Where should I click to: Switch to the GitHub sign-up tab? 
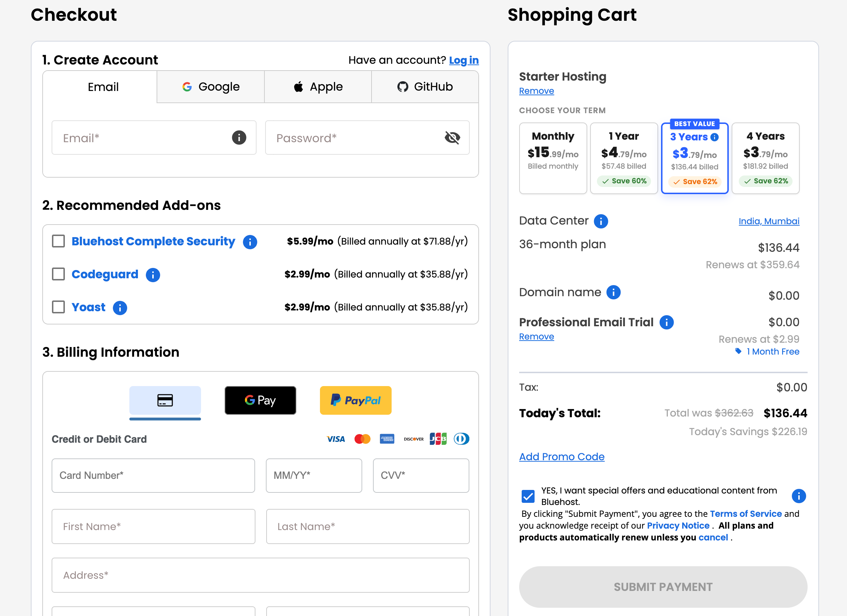pos(425,87)
